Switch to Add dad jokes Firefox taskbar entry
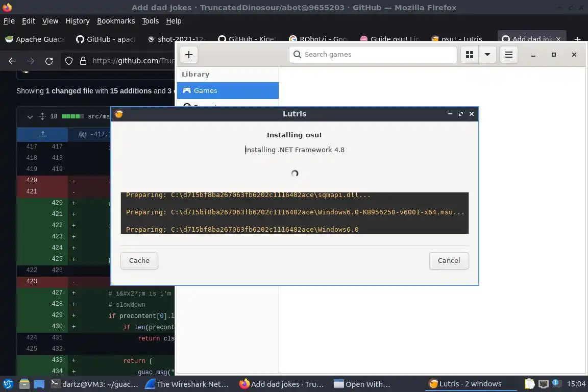 (x=282, y=384)
